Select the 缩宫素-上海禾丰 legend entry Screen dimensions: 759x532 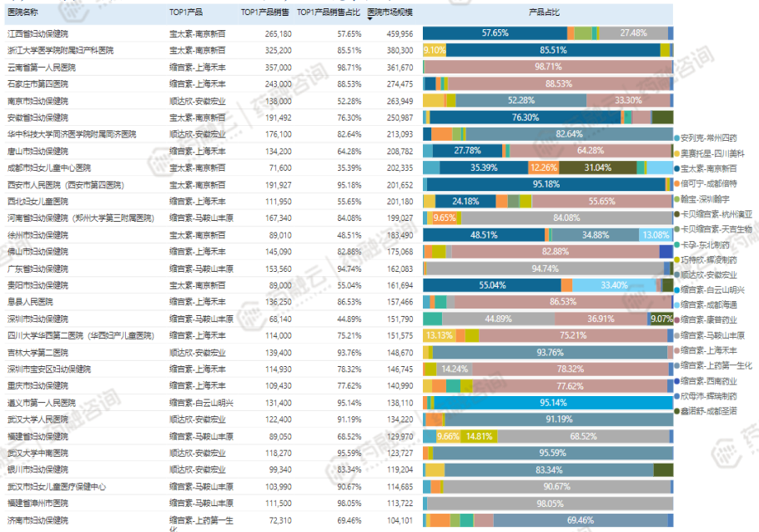[x=706, y=350]
